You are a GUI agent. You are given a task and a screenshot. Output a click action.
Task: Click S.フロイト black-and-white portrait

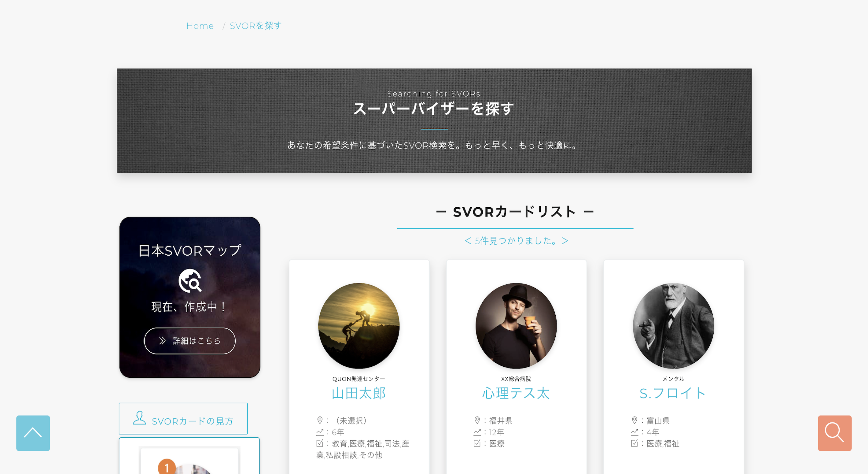(673, 326)
